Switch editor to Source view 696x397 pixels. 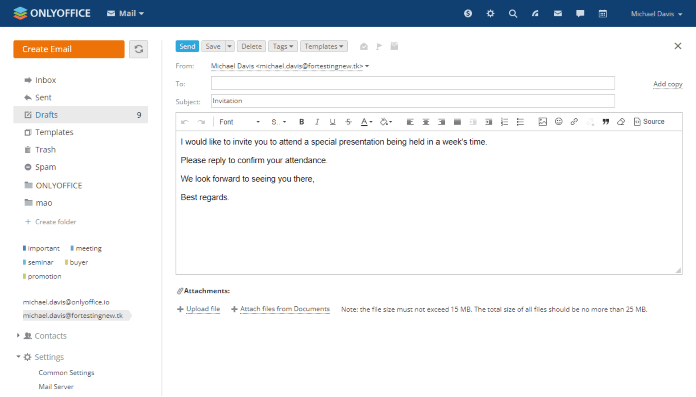[x=649, y=122]
